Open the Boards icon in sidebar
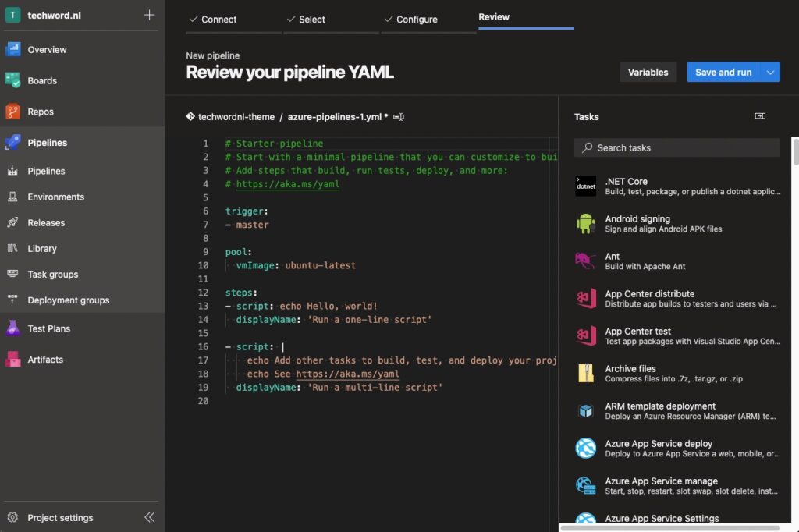799x532 pixels. click(12, 80)
